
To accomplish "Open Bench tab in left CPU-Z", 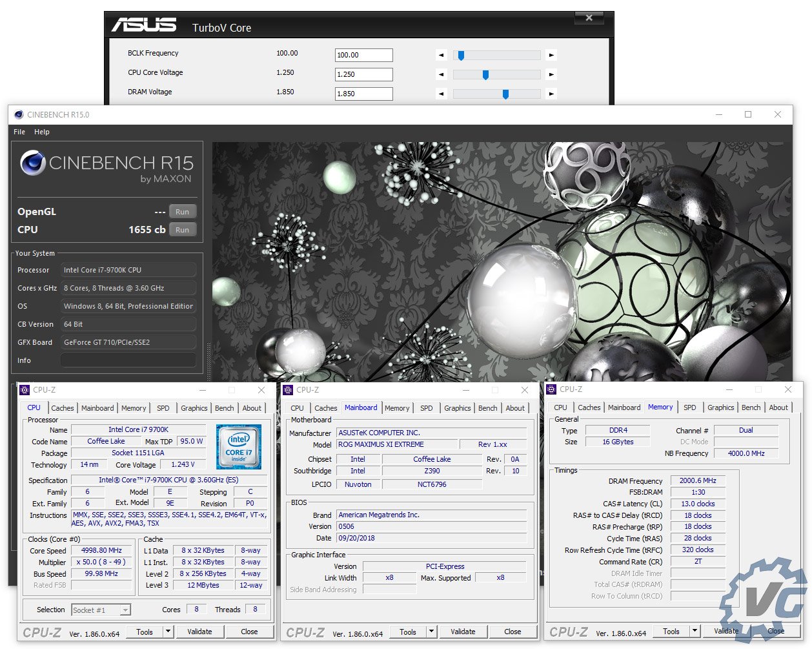I will [x=225, y=408].
